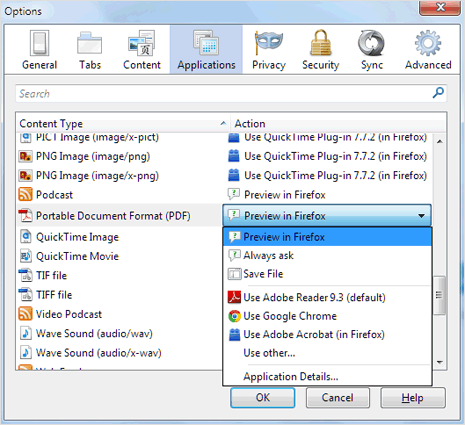Image resolution: width=465 pixels, height=425 pixels.
Task: Click the QuickTime plug-in icon for image/x-png
Action: click(x=234, y=175)
